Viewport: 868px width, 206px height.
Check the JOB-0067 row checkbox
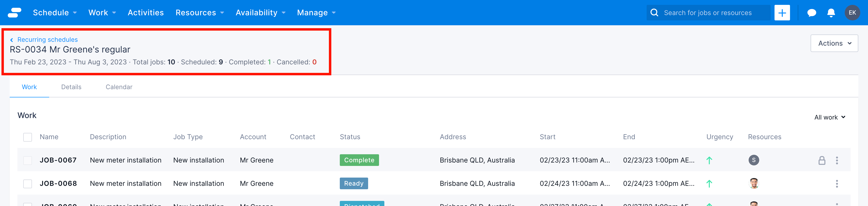[28, 160]
